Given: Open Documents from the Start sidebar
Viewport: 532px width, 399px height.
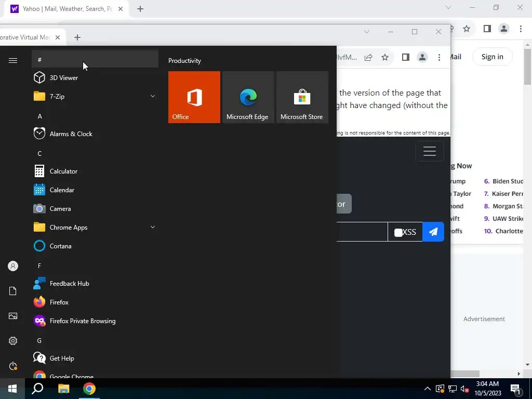Looking at the screenshot, I should pyautogui.click(x=13, y=291).
